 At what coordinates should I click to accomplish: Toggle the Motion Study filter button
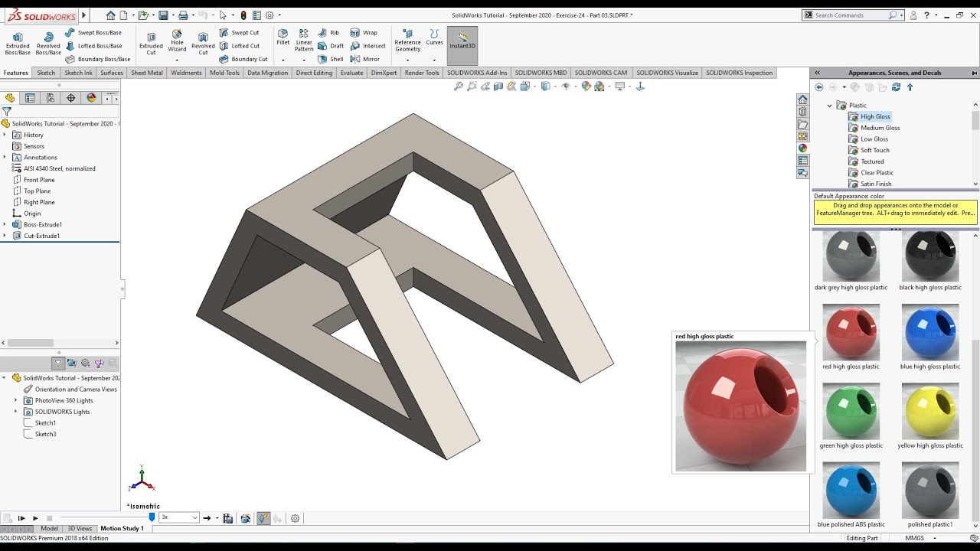coord(57,364)
